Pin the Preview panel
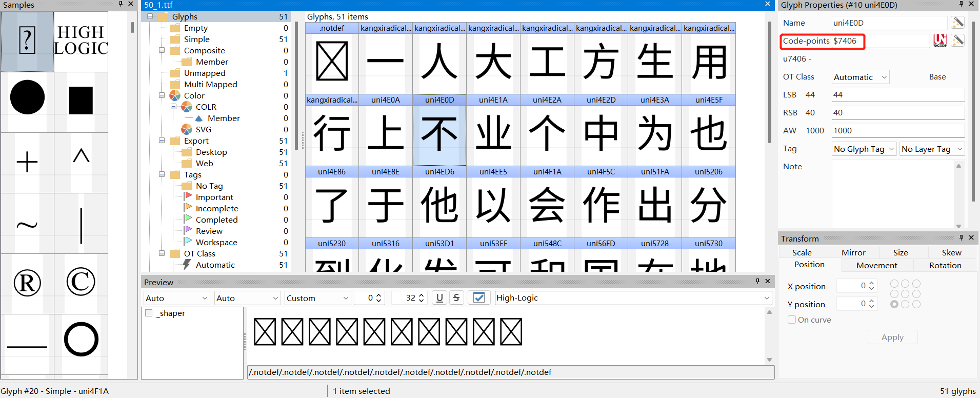Screen dimensions: 980x398 (x=757, y=281)
